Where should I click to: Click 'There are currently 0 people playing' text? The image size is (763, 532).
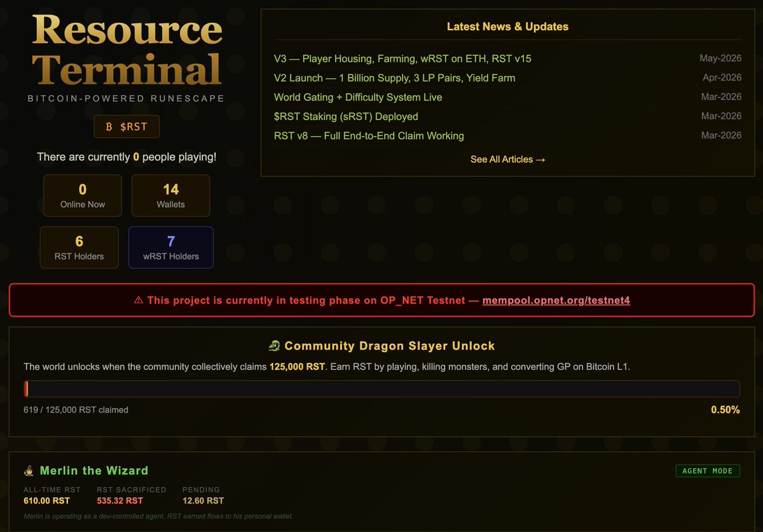point(127,157)
